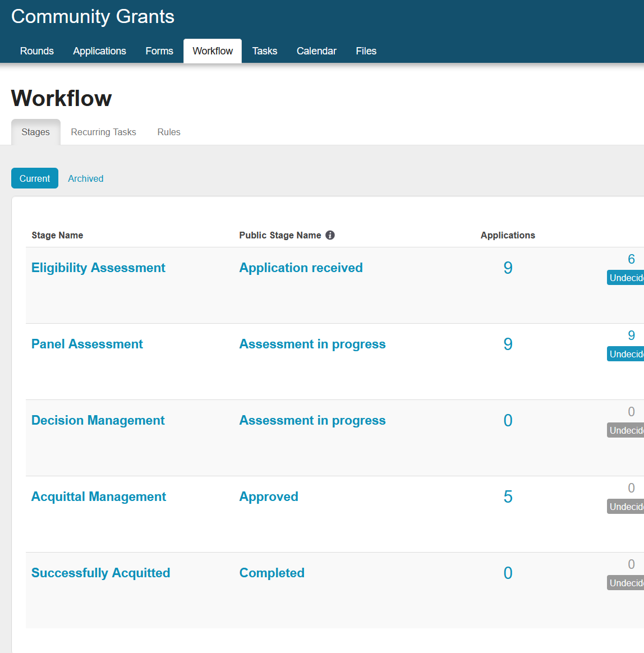Click Approved public stage name
The width and height of the screenshot is (644, 653).
pos(269,496)
